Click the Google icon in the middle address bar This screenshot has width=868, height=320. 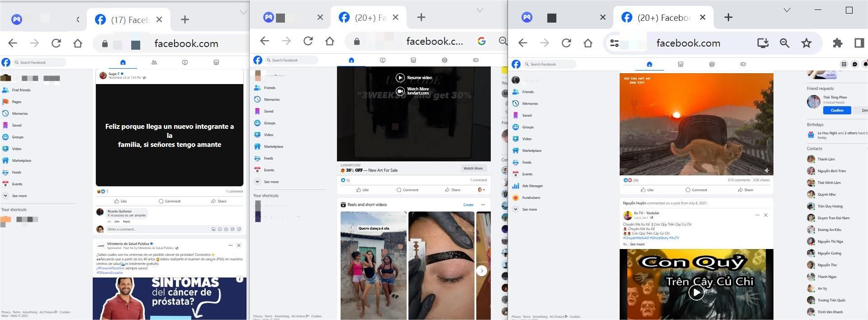click(x=481, y=41)
